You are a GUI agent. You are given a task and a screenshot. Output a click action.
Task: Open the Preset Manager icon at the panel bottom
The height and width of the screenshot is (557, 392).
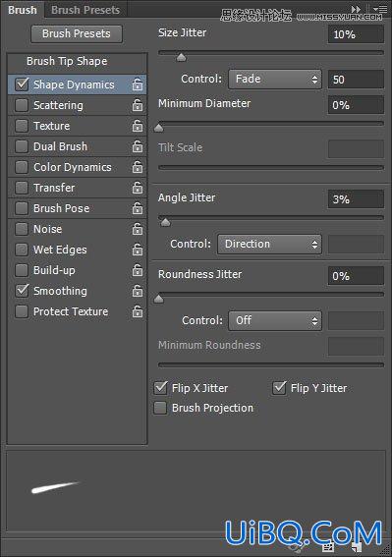328,548
